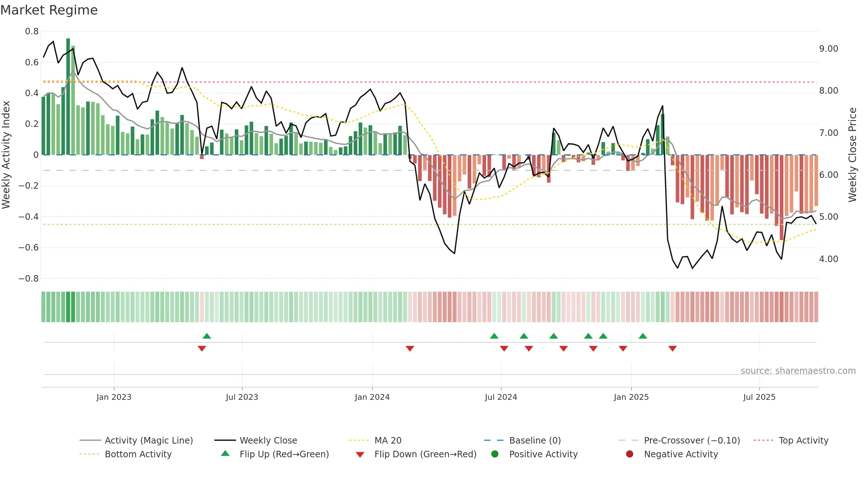Click the last red flip-down triangle after Jan 2025
The image size is (868, 488).
[672, 348]
